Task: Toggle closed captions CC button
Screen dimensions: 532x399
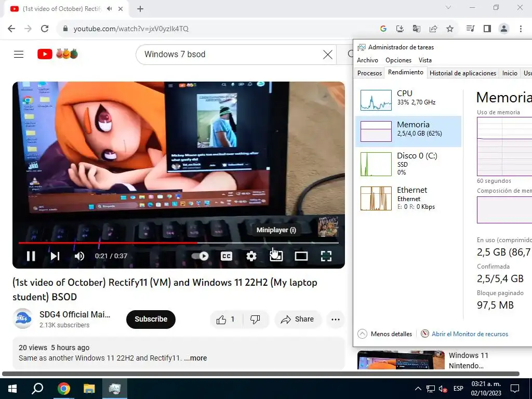Action: pos(227,256)
